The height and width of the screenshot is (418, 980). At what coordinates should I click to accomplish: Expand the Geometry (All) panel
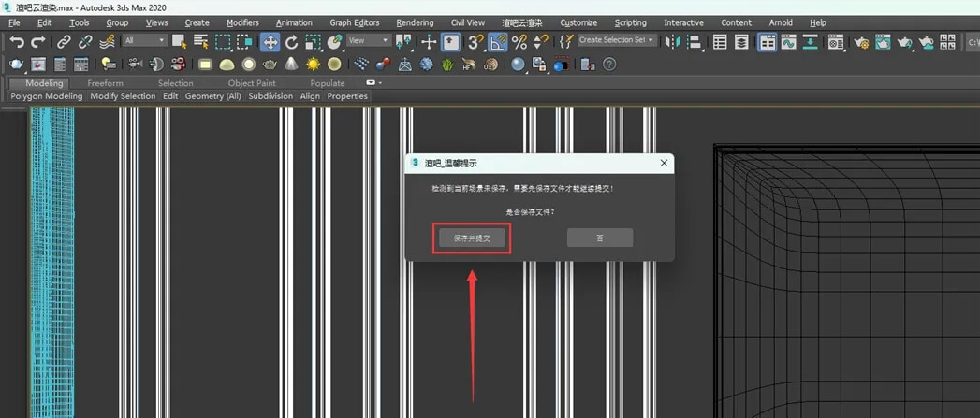tap(213, 96)
